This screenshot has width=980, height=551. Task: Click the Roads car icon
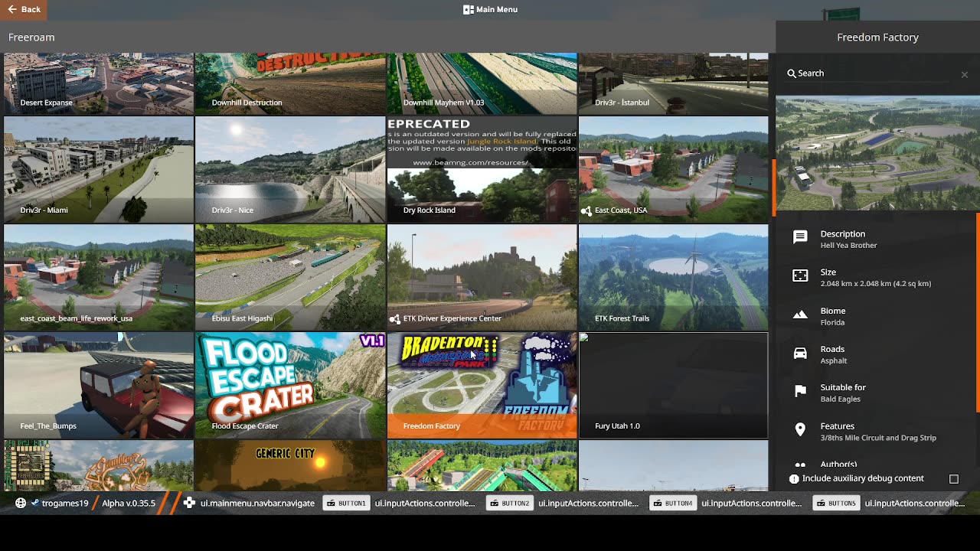[800, 354]
